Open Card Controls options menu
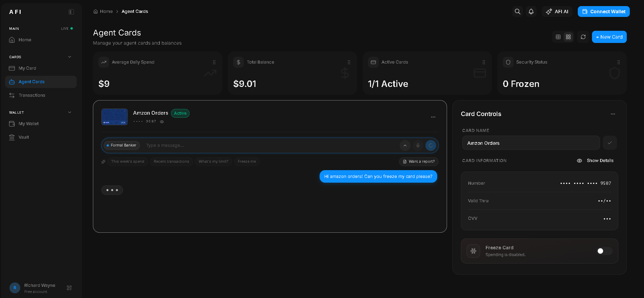Viewport: 644px width, 298px height. coord(613,114)
